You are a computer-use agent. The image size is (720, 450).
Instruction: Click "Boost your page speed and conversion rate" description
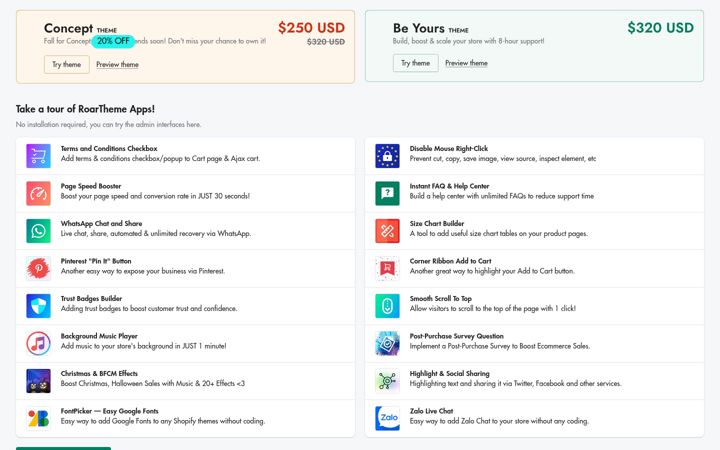tap(155, 196)
